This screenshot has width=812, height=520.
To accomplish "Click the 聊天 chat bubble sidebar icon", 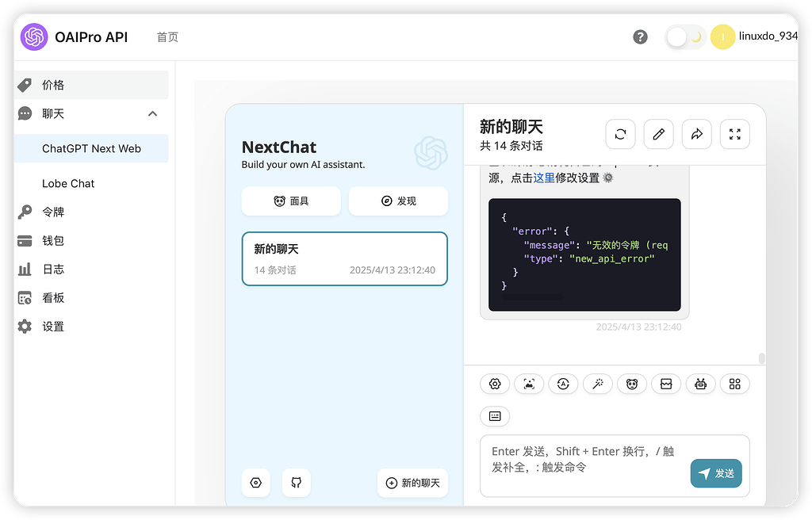I will (x=25, y=113).
